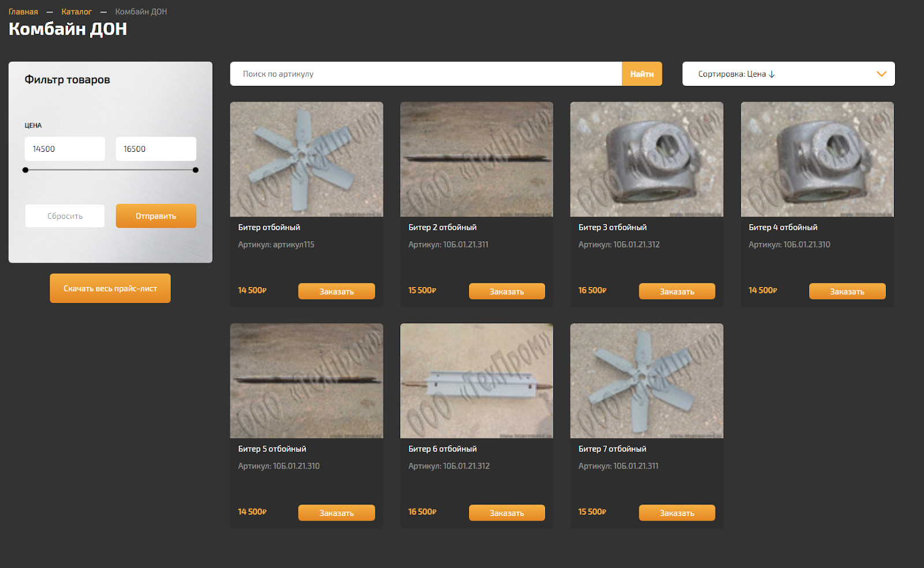The width and height of the screenshot is (924, 568).
Task: Order the Битер 4 отбойный item
Action: (847, 292)
